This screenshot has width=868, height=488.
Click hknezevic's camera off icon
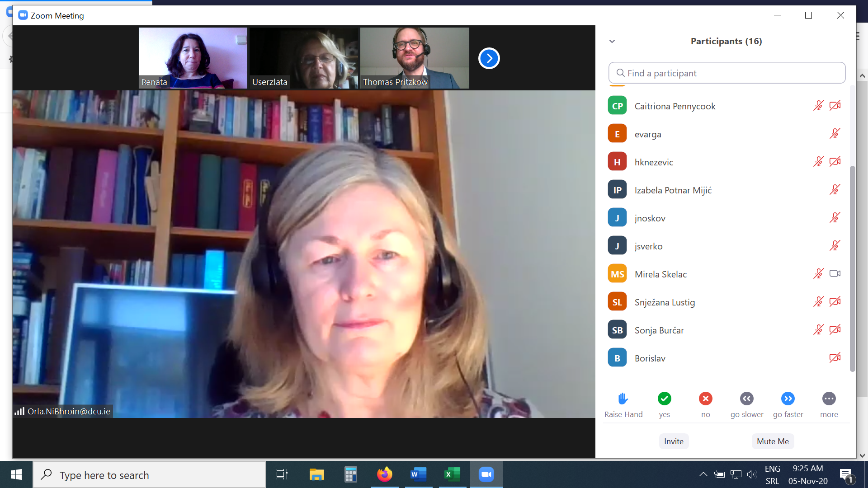835,162
